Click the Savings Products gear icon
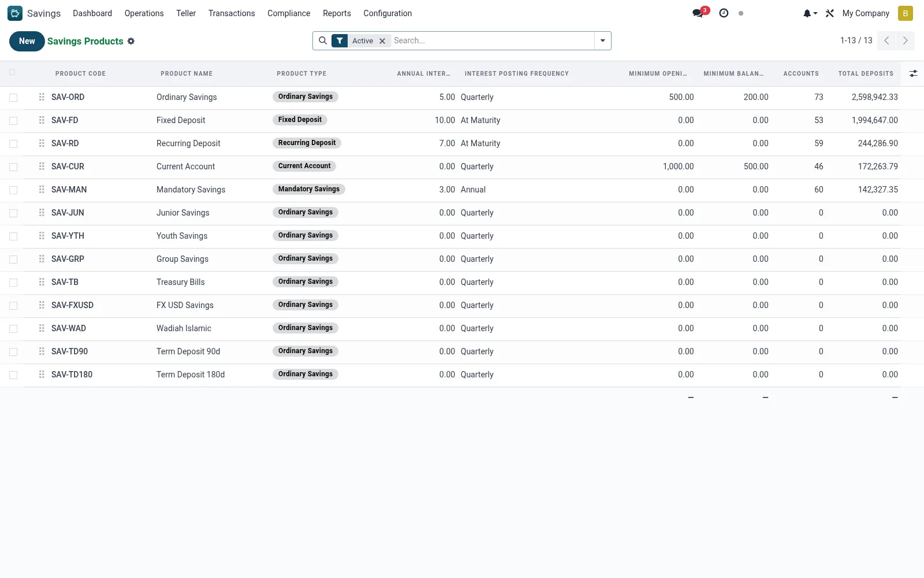 (x=131, y=41)
